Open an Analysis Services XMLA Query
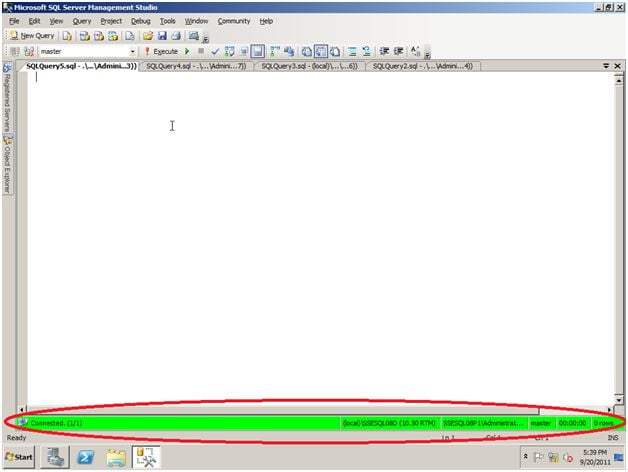The width and height of the screenshot is (628, 472). pos(113,36)
